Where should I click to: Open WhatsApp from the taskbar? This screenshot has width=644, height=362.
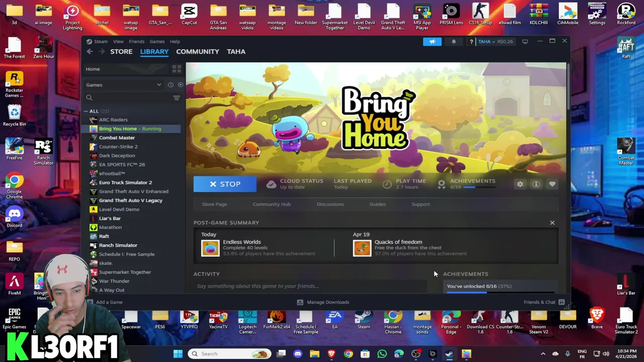(382, 353)
